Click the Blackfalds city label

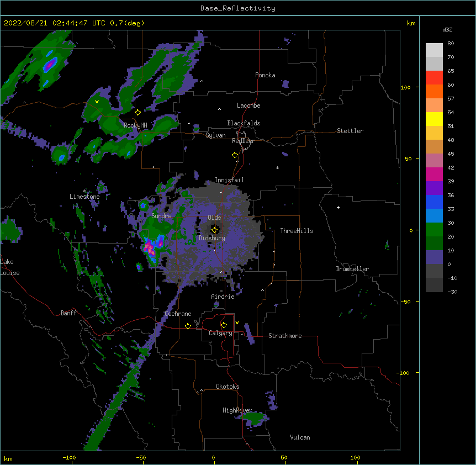[x=244, y=123]
